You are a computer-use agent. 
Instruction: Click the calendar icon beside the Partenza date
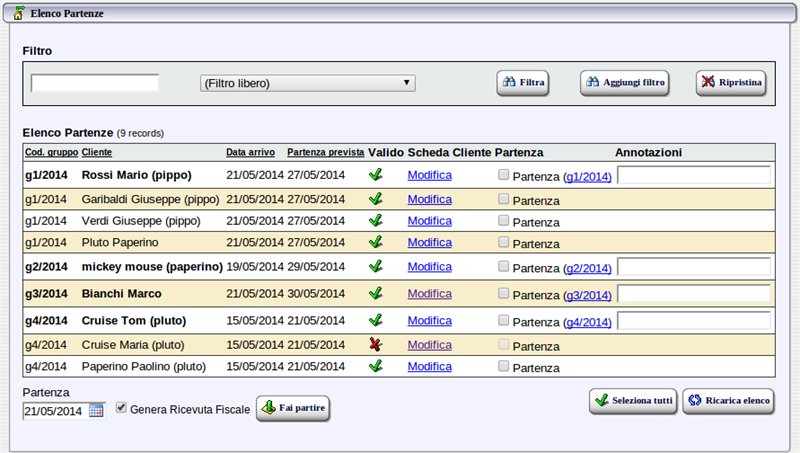[x=96, y=410]
